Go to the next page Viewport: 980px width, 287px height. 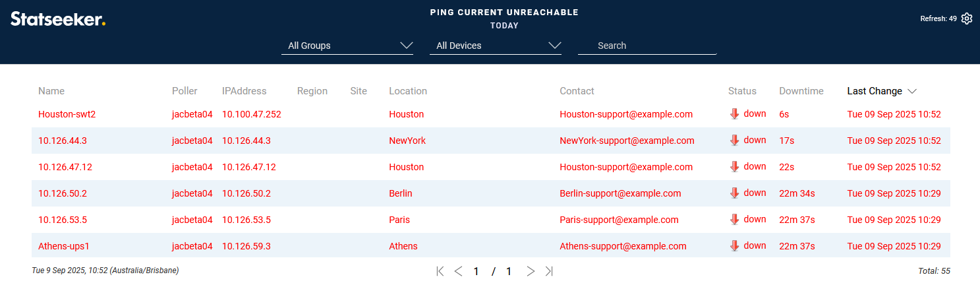531,271
